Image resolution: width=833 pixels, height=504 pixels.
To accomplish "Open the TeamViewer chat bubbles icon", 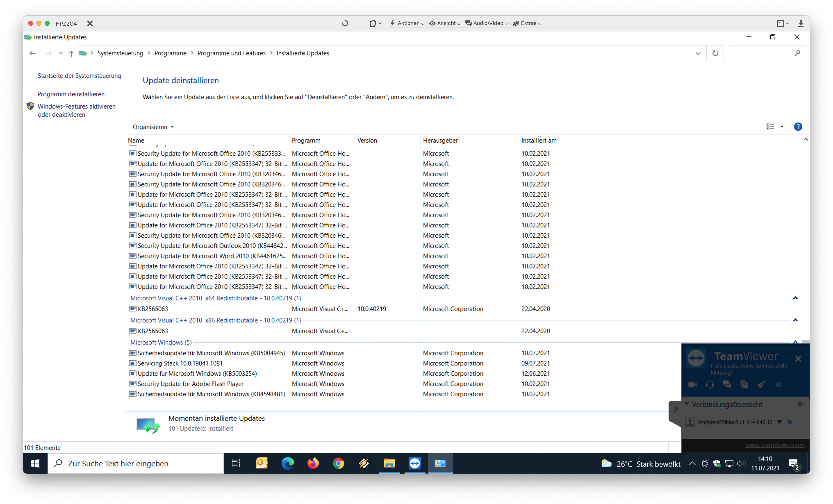I will pyautogui.click(x=727, y=384).
